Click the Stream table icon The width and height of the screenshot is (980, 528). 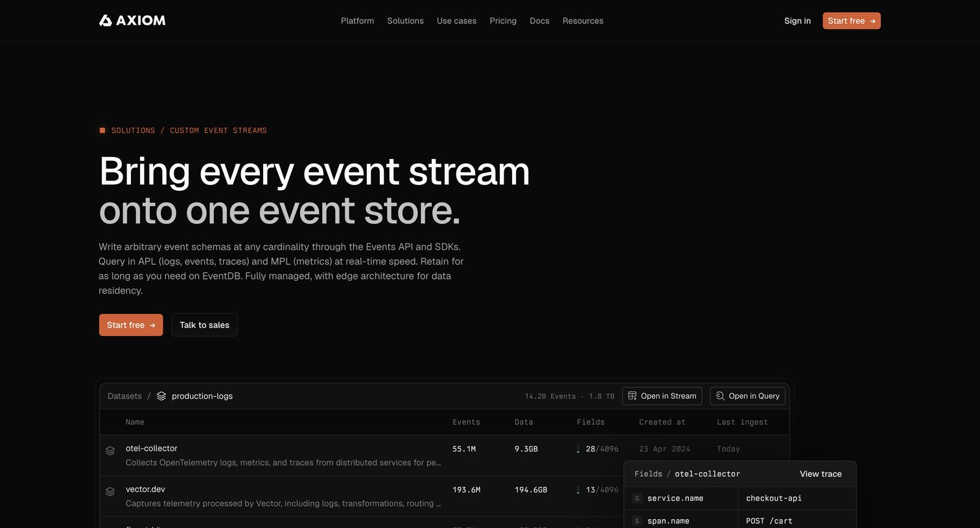point(633,396)
